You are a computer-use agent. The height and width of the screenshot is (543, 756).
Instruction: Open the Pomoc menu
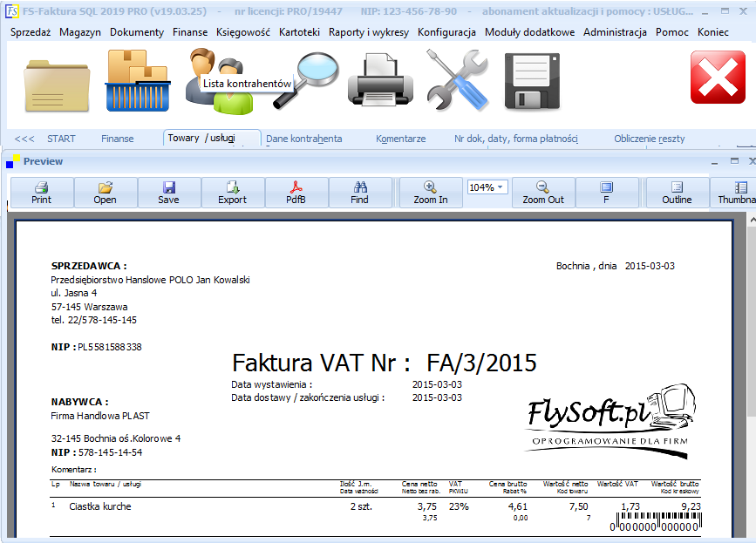[x=672, y=32]
